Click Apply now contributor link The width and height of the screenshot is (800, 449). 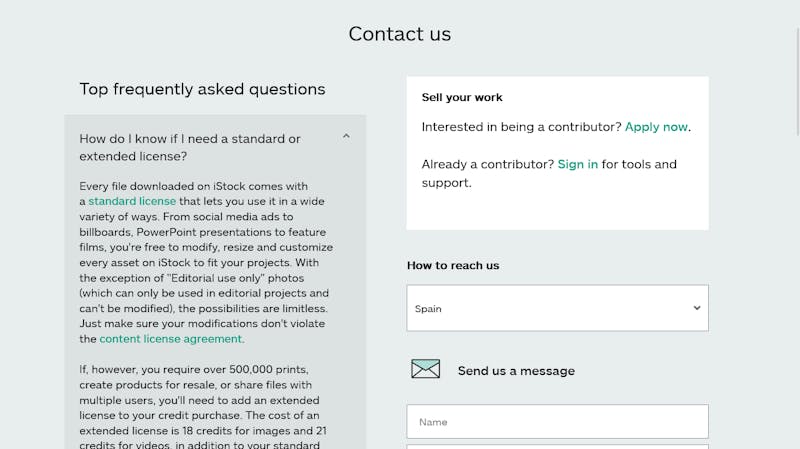(x=656, y=127)
